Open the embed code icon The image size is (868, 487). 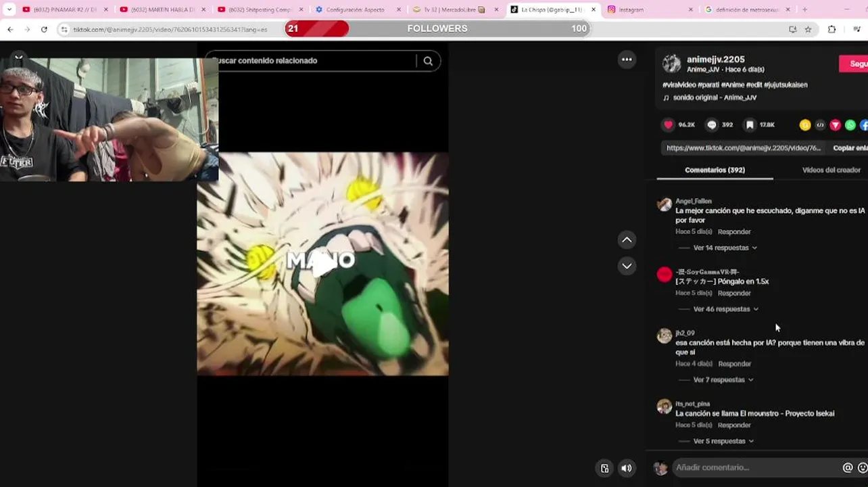(x=820, y=125)
